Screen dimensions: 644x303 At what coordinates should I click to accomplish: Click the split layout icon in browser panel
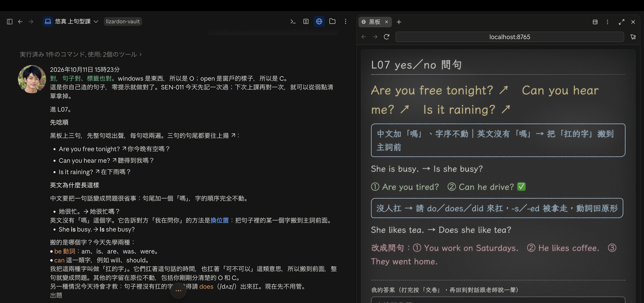click(595, 22)
